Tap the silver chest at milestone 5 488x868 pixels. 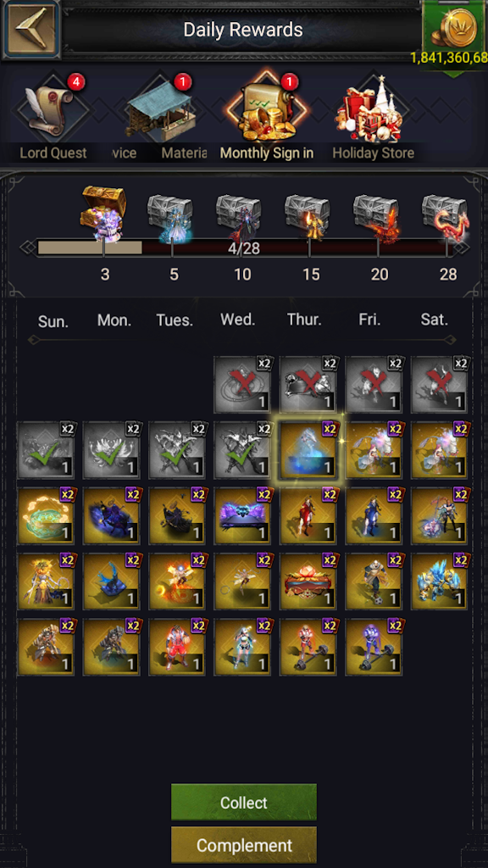(170, 218)
